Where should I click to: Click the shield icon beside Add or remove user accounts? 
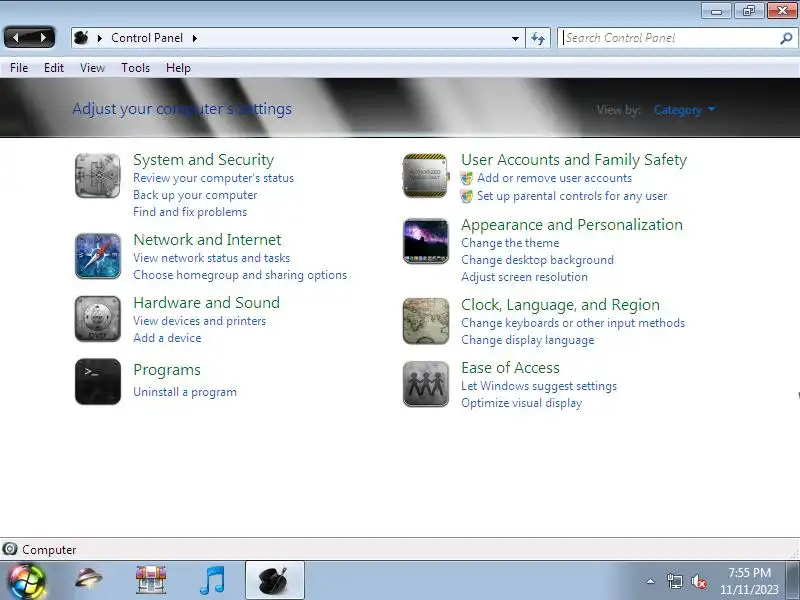(466, 178)
